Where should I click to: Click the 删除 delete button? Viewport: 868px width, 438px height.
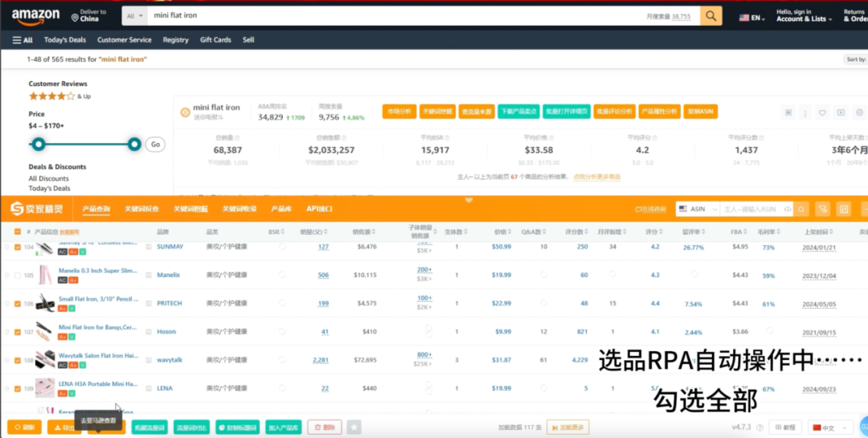pyautogui.click(x=325, y=427)
